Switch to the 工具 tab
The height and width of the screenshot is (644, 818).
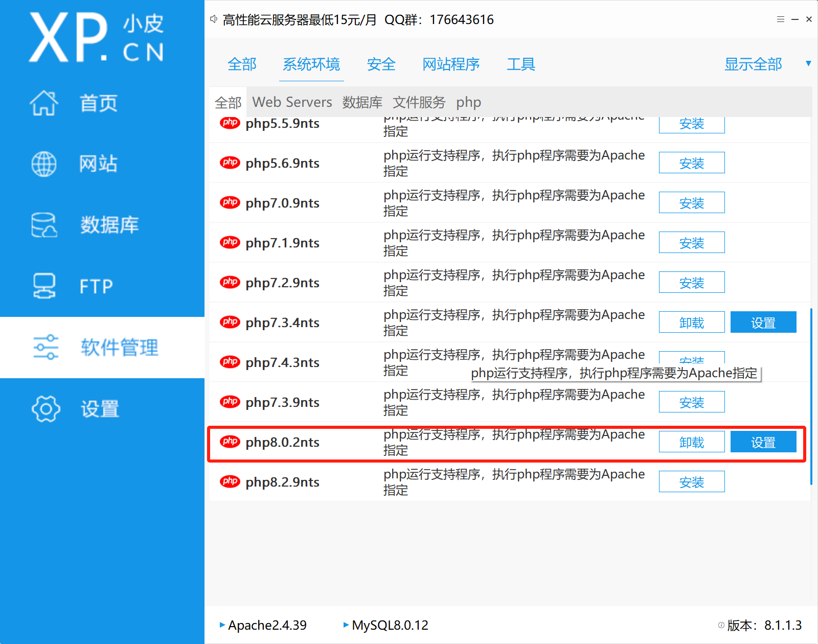click(x=521, y=64)
